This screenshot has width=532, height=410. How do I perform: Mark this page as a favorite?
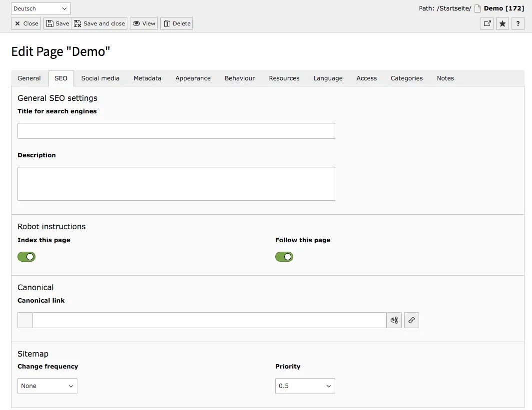(502, 23)
